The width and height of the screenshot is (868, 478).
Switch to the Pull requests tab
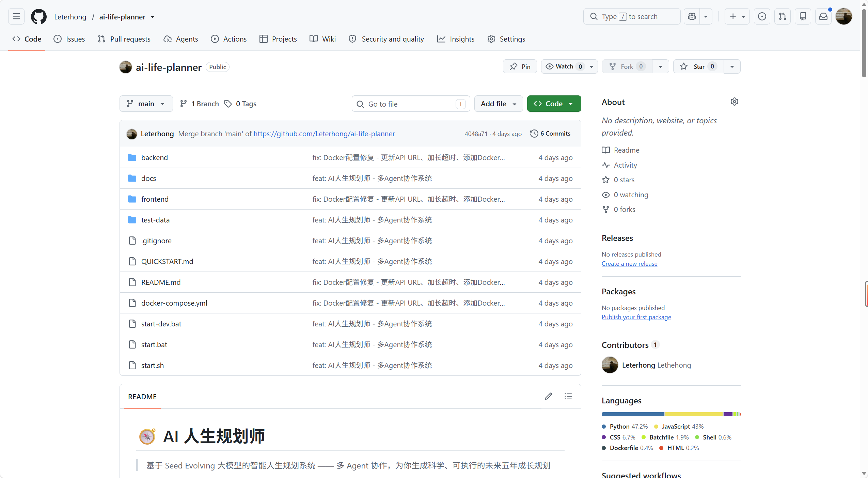click(x=124, y=39)
